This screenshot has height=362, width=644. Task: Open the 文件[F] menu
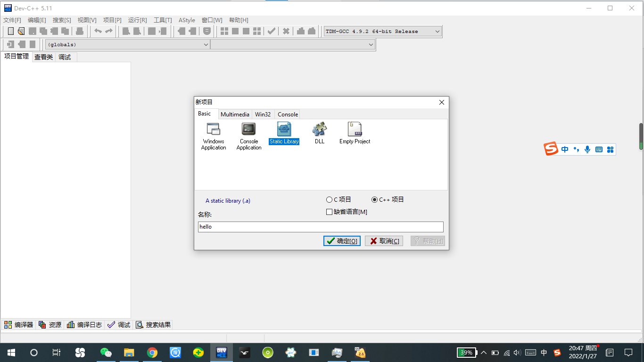[12, 20]
